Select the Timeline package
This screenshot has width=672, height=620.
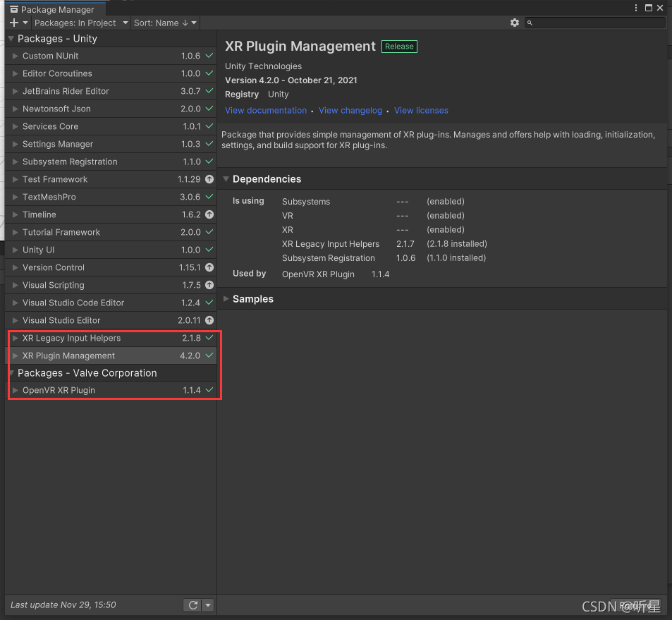click(111, 214)
